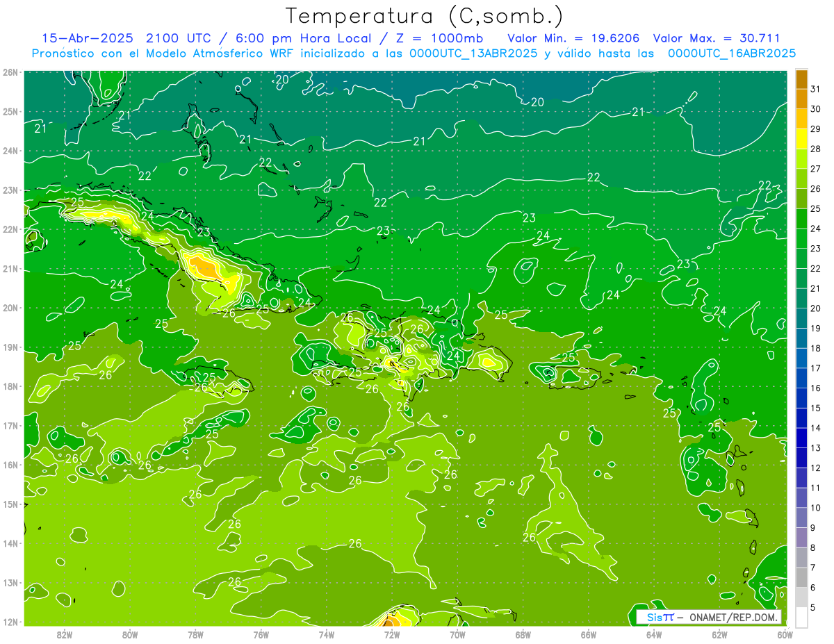
Task: Pick the dark orange swatch above legend 31
Action: pos(801,79)
